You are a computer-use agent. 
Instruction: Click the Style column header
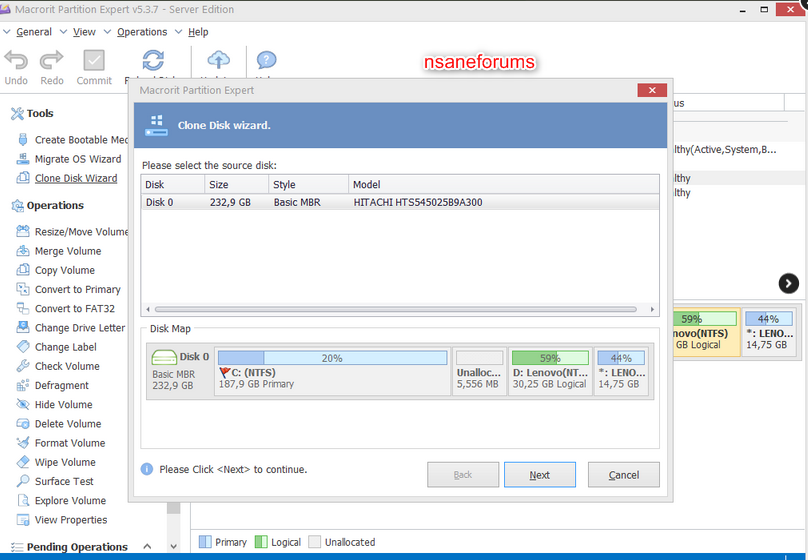309,184
